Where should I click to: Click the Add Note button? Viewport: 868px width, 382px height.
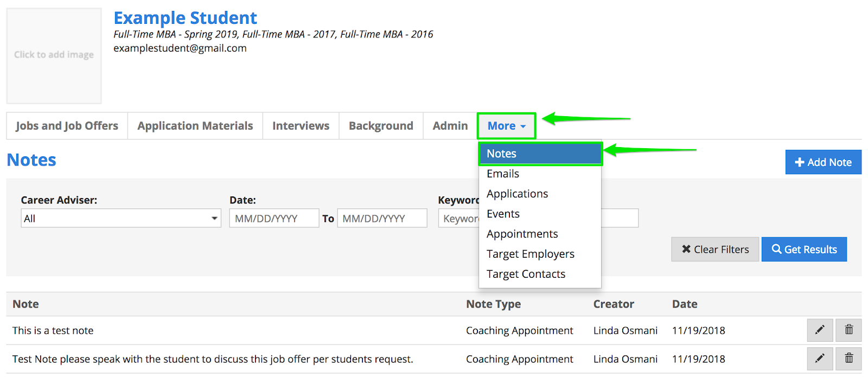(x=823, y=162)
